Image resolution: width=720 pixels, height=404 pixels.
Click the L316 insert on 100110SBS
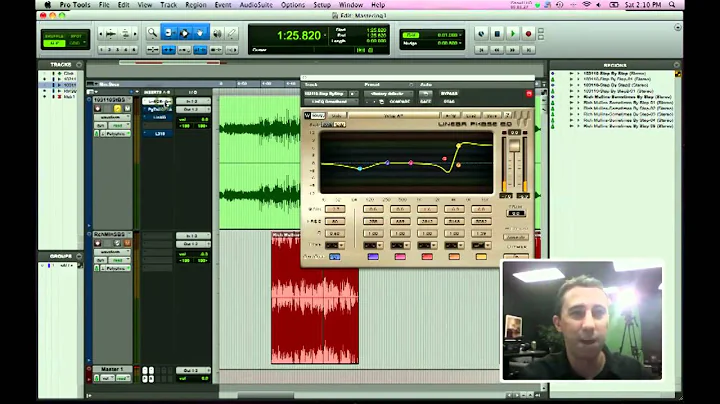pyautogui.click(x=160, y=134)
